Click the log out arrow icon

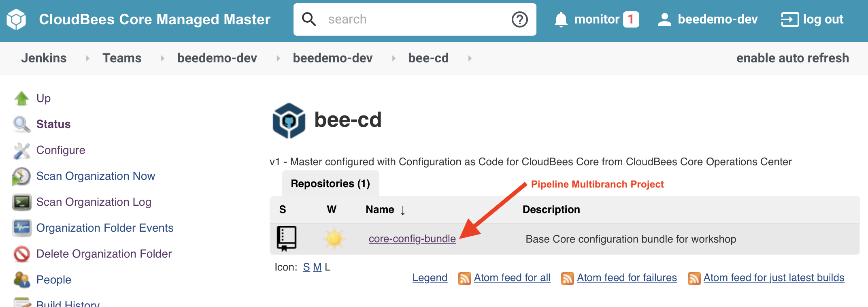tap(789, 19)
